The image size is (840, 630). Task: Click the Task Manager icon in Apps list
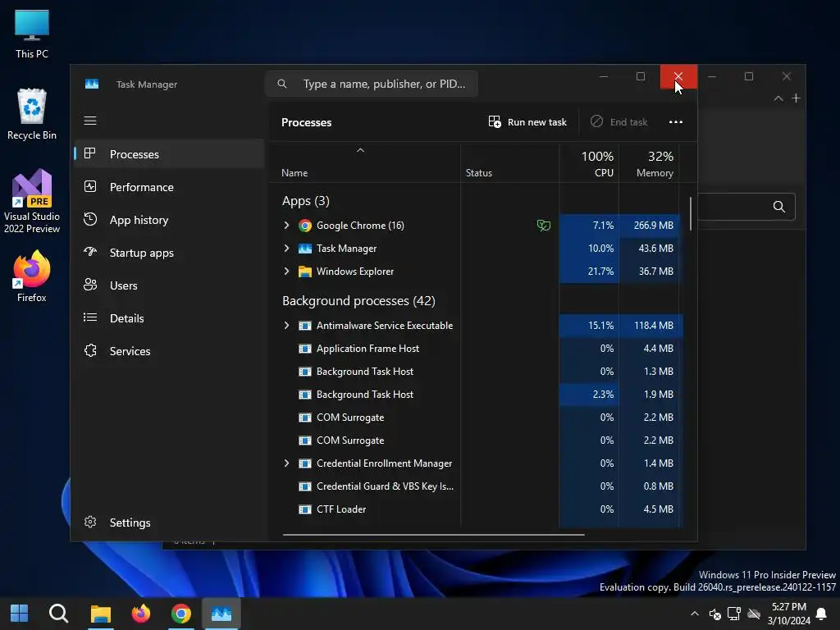(305, 249)
